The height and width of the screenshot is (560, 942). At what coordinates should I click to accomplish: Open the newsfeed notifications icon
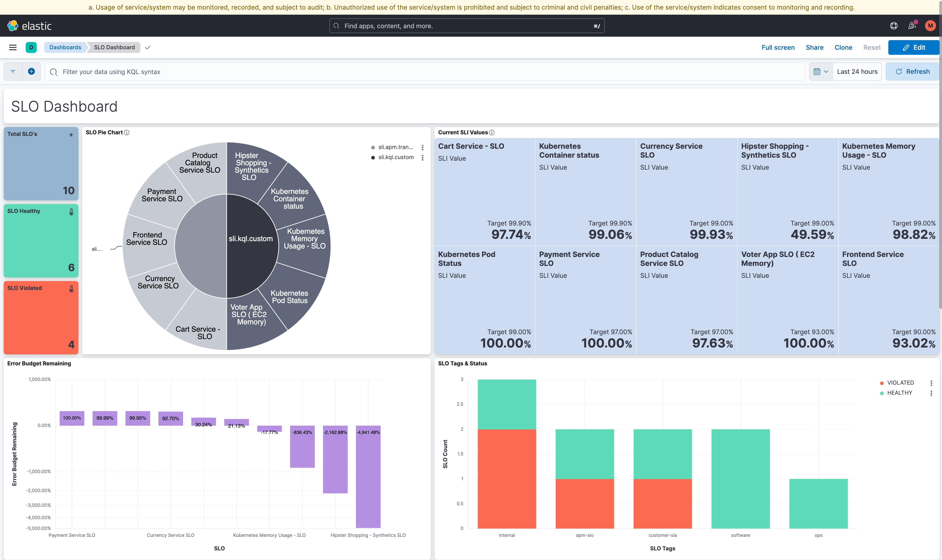click(x=912, y=26)
